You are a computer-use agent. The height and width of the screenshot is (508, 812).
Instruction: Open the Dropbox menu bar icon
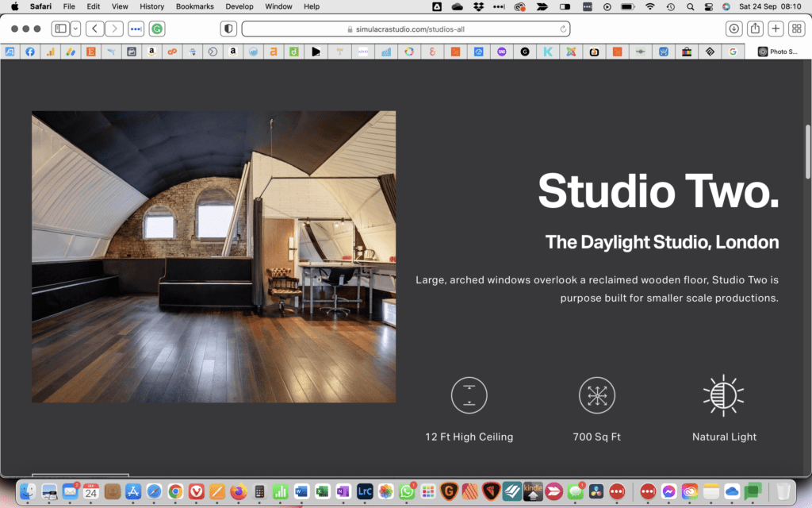click(x=478, y=6)
